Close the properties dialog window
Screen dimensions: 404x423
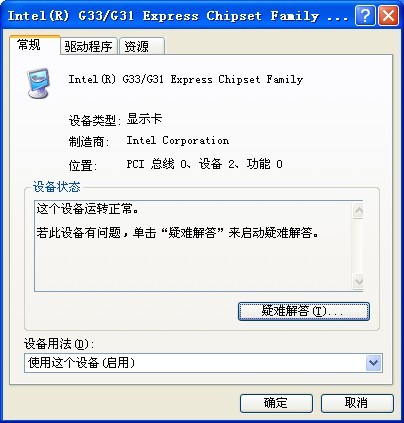click(x=388, y=16)
